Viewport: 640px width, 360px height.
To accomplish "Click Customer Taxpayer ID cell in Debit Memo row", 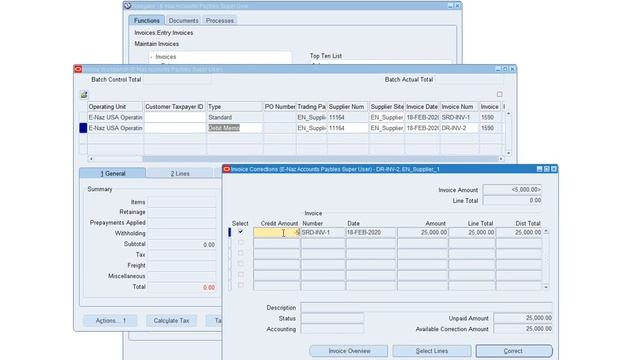I will pos(174,128).
